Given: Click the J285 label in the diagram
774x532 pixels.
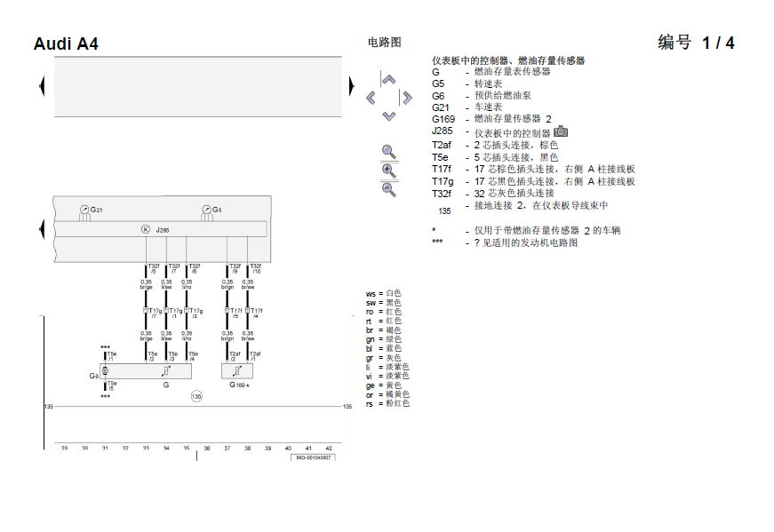Looking at the screenshot, I should pyautogui.click(x=163, y=230).
